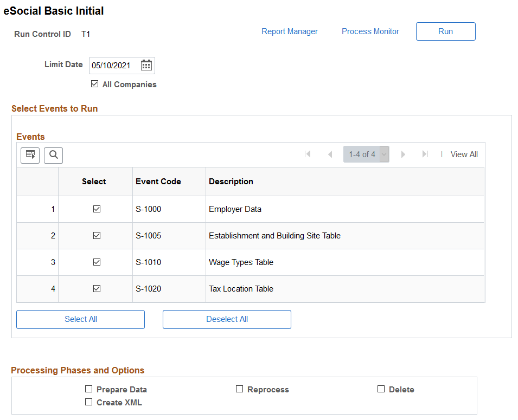Enable the Reprocess option

pos(240,389)
